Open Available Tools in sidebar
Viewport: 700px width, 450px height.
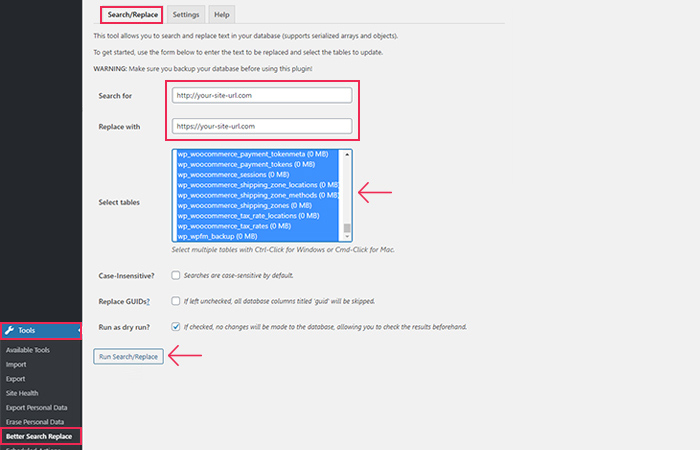click(27, 350)
